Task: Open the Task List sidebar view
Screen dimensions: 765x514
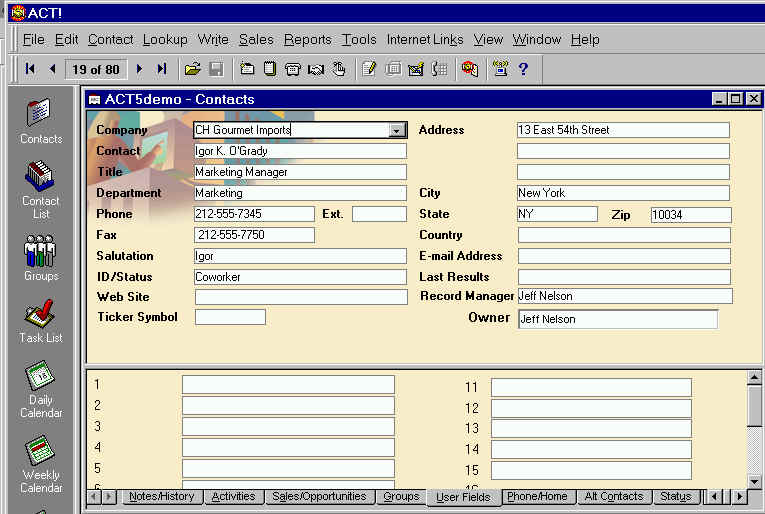Action: pos(41,321)
